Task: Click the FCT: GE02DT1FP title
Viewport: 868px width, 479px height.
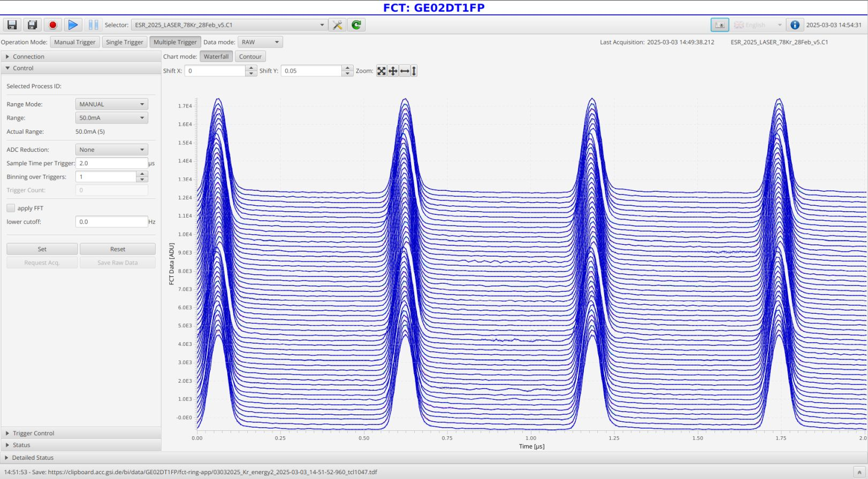Action: point(434,7)
